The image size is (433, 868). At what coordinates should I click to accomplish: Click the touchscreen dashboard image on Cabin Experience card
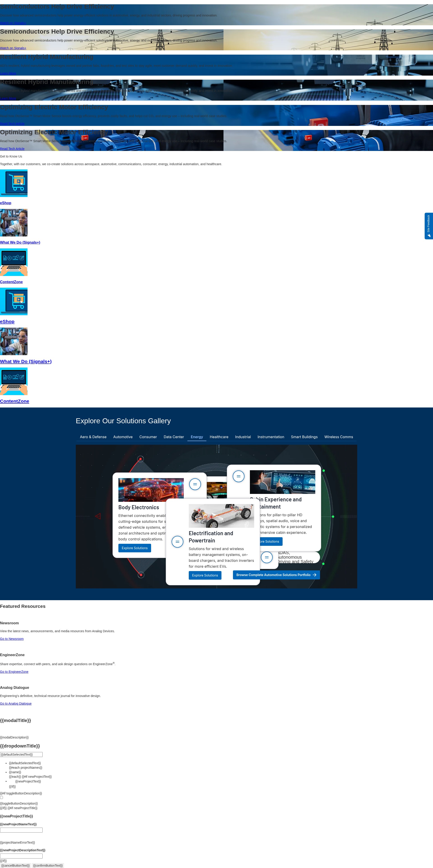[x=283, y=482]
